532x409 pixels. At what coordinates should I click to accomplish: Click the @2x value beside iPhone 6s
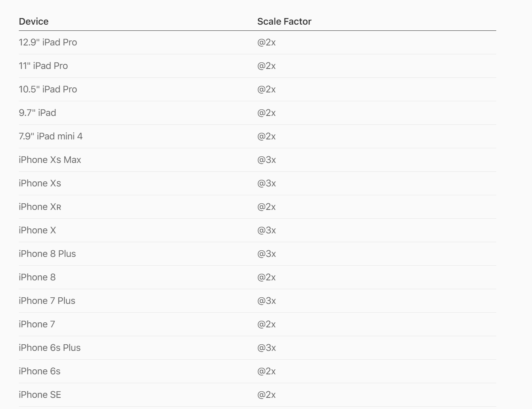pos(267,371)
